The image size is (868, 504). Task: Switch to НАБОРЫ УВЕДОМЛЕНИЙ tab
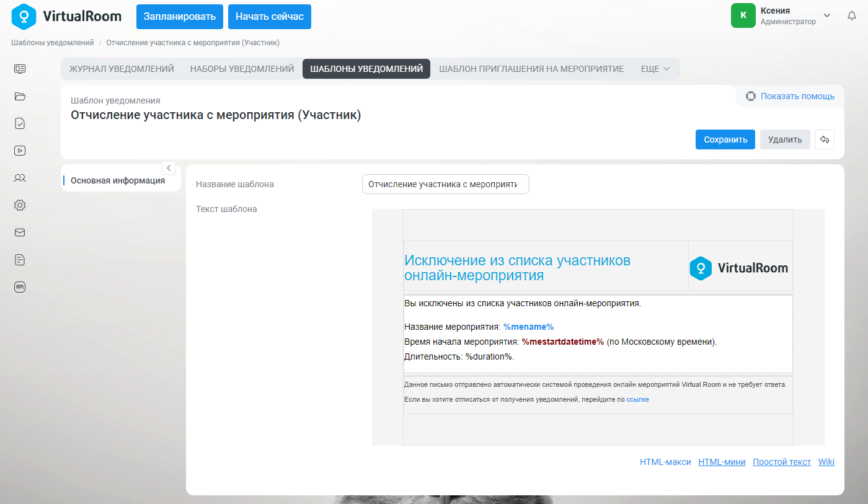[242, 69]
